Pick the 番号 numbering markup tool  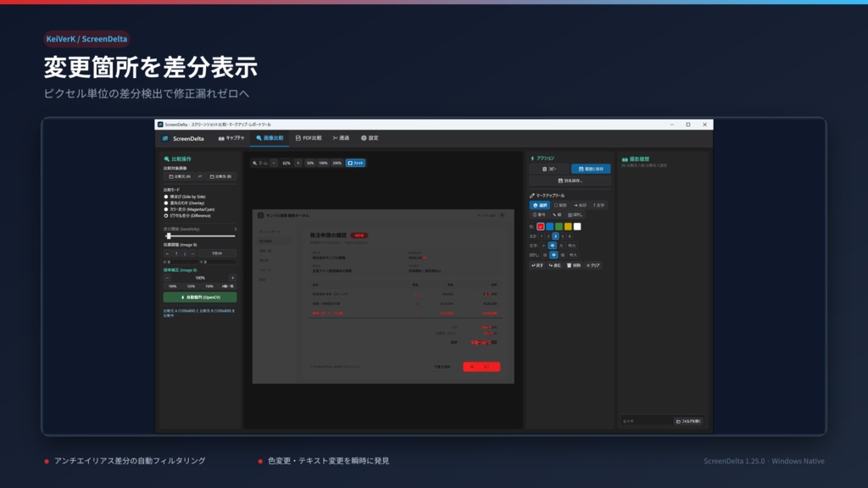click(x=538, y=214)
